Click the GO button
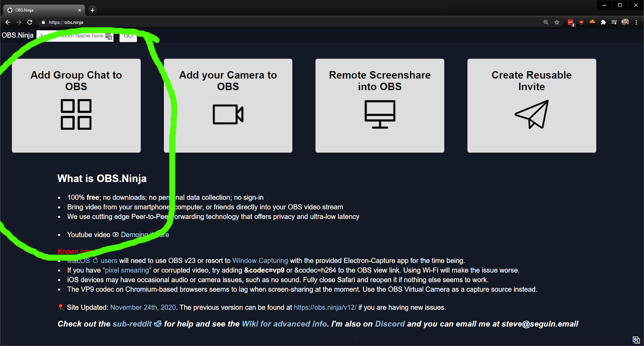 (x=128, y=36)
